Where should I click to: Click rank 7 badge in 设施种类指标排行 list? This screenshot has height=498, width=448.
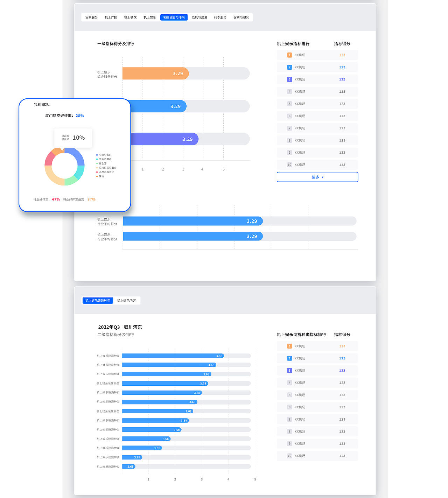coord(289,419)
